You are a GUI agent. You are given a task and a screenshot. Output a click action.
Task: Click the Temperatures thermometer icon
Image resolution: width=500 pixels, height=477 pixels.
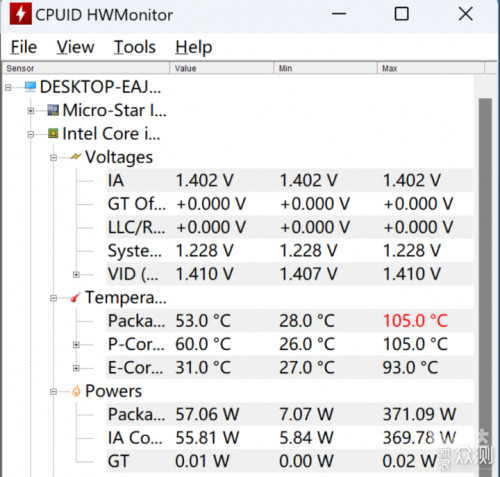tap(76, 297)
